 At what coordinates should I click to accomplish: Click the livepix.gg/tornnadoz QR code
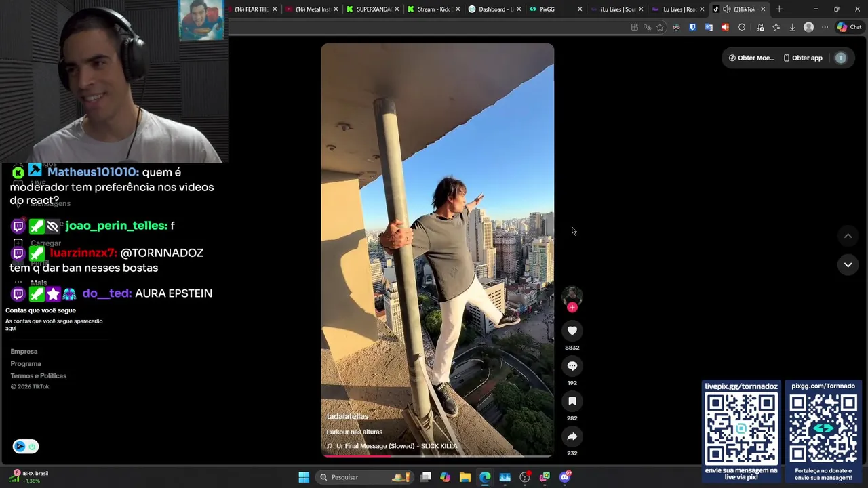[x=741, y=428]
